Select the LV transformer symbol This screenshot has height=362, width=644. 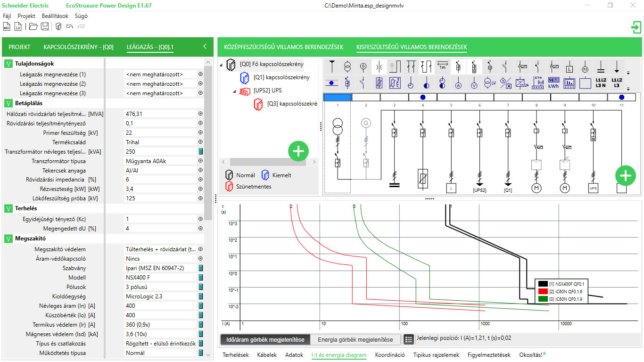(x=490, y=83)
